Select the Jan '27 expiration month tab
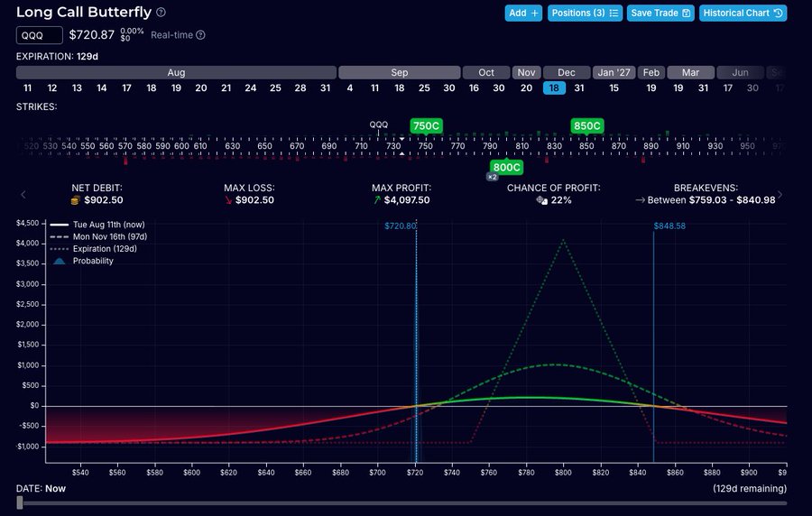The width and height of the screenshot is (812, 516). (614, 72)
